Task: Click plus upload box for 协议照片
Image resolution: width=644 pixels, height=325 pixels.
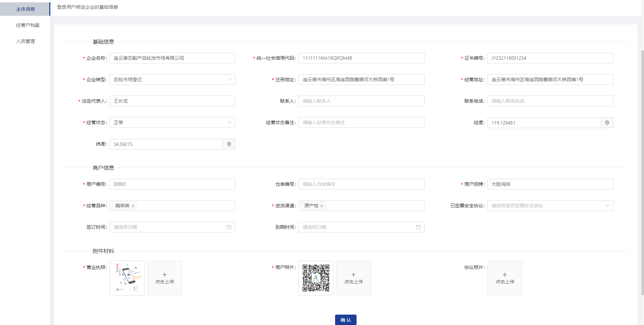Action: coord(504,278)
